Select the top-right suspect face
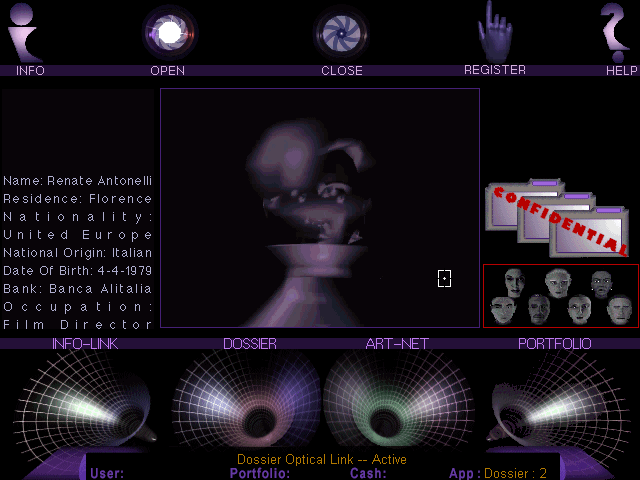 pyautogui.click(x=602, y=284)
